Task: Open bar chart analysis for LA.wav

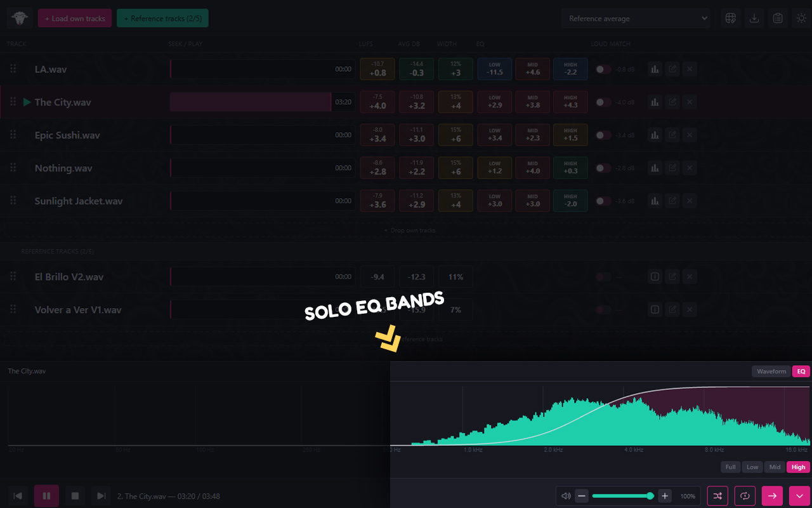Action: tap(655, 69)
